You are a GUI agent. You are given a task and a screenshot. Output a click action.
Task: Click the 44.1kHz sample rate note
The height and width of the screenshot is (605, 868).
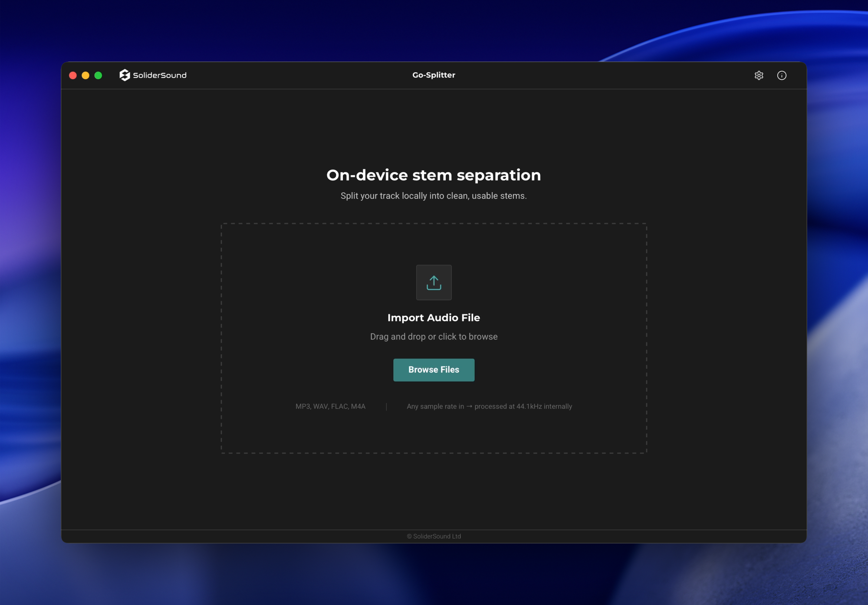pos(489,406)
